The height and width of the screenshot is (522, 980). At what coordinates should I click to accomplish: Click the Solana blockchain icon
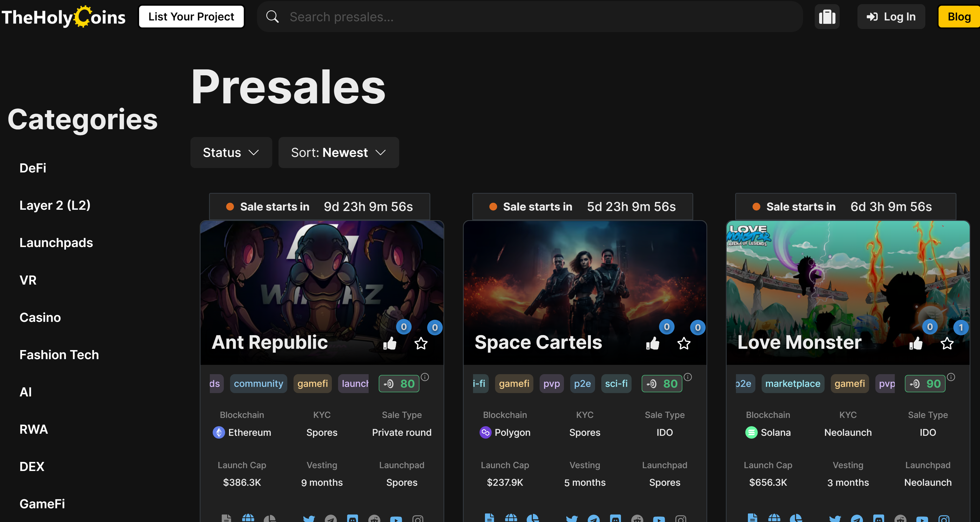click(x=751, y=432)
